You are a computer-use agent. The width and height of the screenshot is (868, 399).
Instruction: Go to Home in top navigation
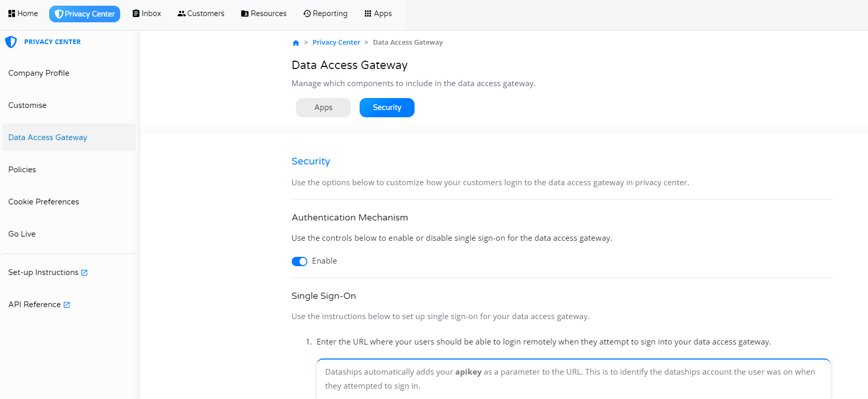[23, 13]
